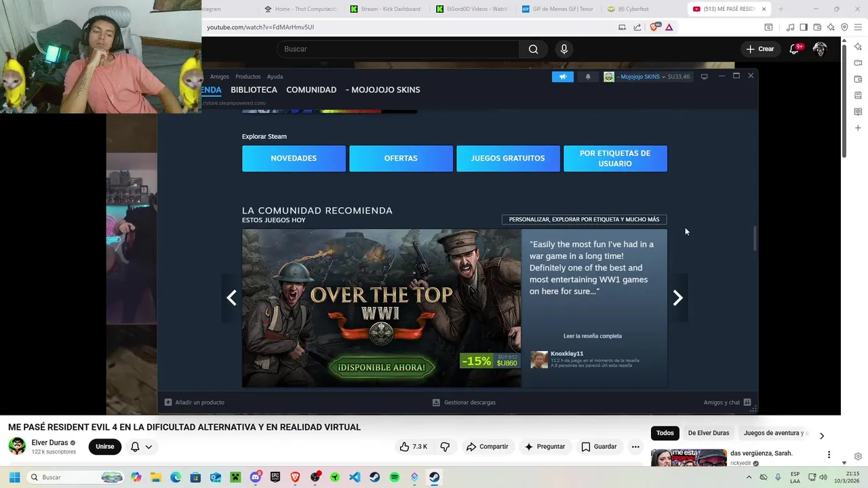
Task: Click POR ETIQUETAS DE USUARIO button
Action: point(615,159)
